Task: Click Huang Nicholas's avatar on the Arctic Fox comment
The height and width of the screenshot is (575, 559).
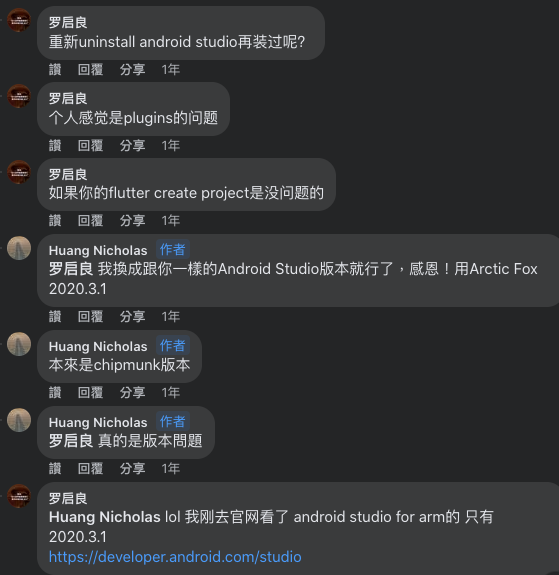Action: [19, 248]
